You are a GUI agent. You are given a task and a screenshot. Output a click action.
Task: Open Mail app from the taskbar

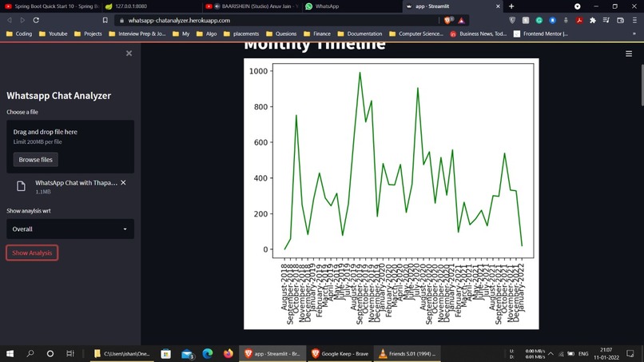coord(187,353)
